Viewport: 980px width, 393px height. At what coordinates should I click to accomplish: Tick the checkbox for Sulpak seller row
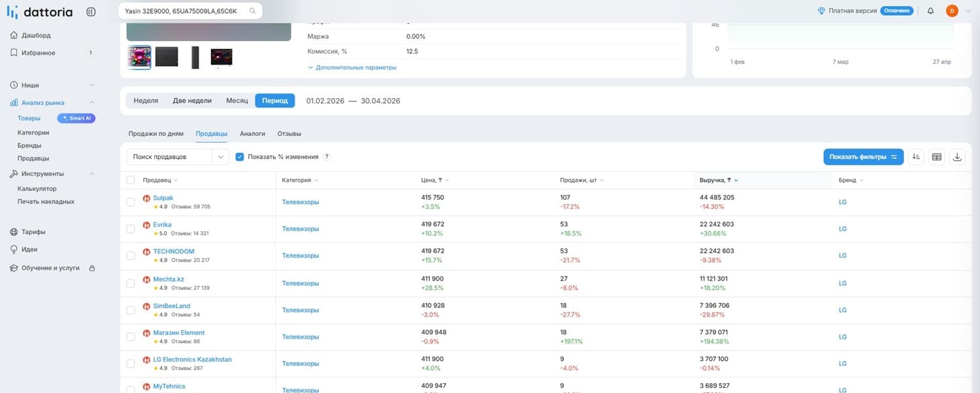pos(131,202)
